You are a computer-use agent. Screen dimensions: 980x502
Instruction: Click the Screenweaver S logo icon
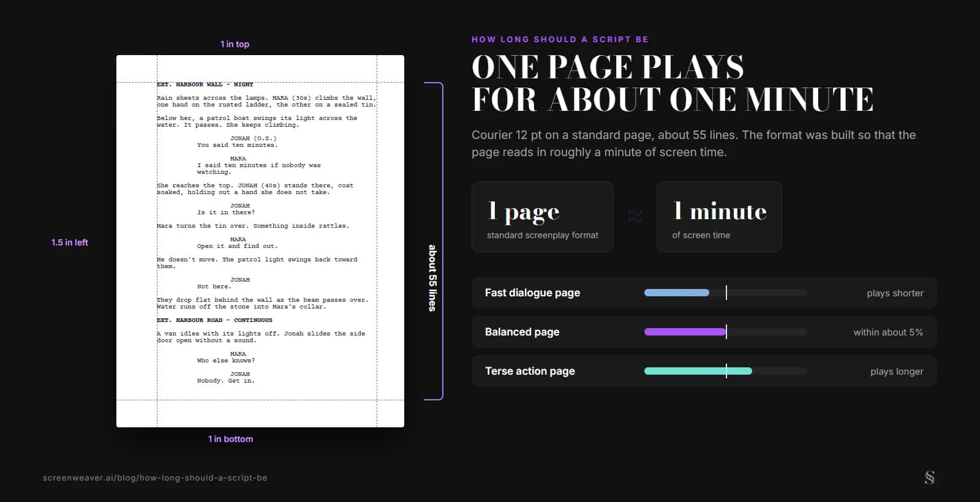click(x=930, y=478)
